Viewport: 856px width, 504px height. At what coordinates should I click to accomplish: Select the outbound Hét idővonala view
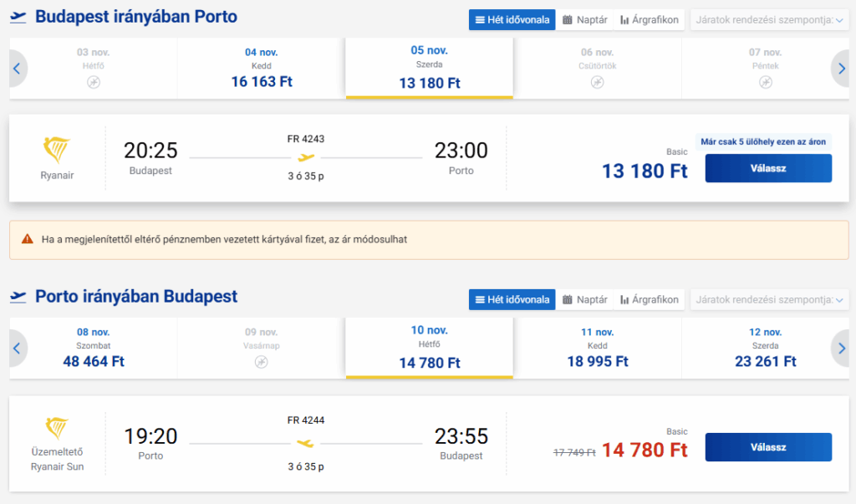[512, 19]
